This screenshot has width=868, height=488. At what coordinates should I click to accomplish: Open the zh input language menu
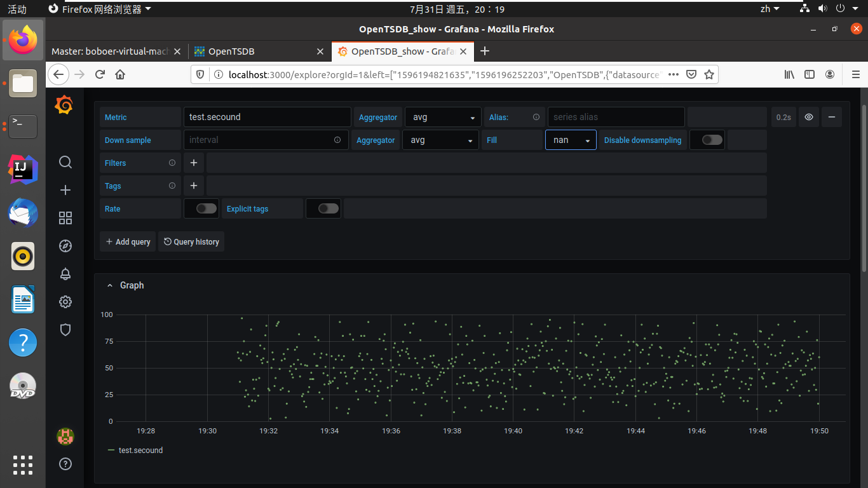tap(770, 9)
